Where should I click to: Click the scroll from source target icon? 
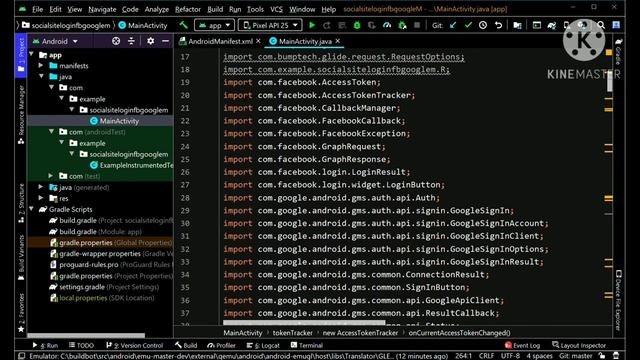point(116,41)
